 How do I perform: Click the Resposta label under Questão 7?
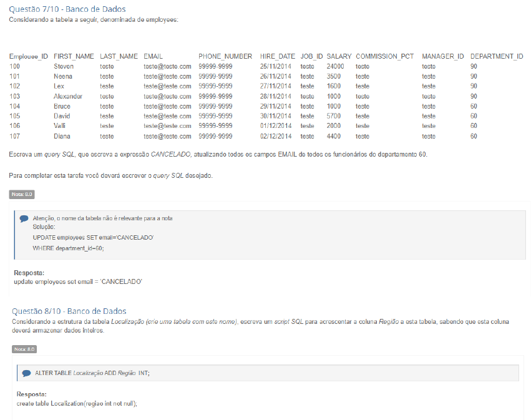pos(29,273)
